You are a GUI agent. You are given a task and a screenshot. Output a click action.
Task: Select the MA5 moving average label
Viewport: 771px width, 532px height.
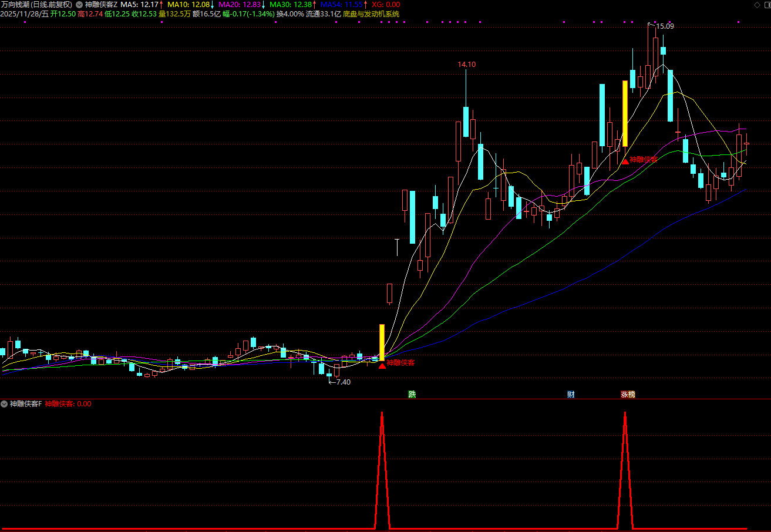(139, 4)
